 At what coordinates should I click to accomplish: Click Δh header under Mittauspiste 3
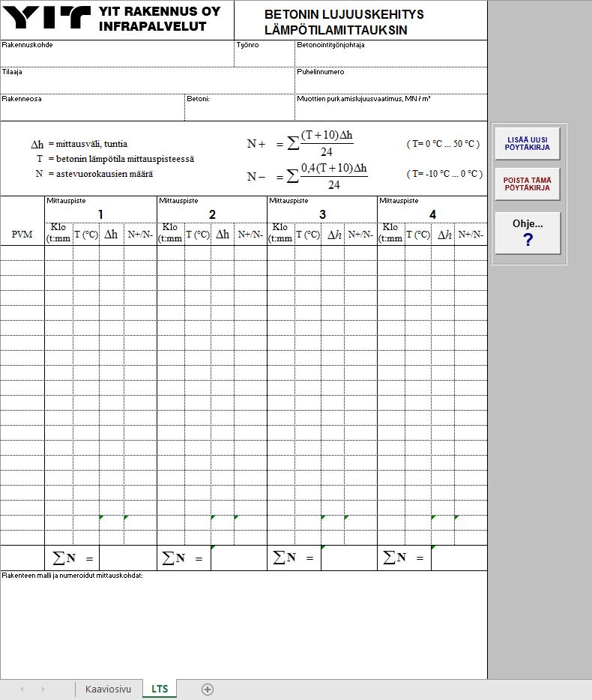[333, 234]
